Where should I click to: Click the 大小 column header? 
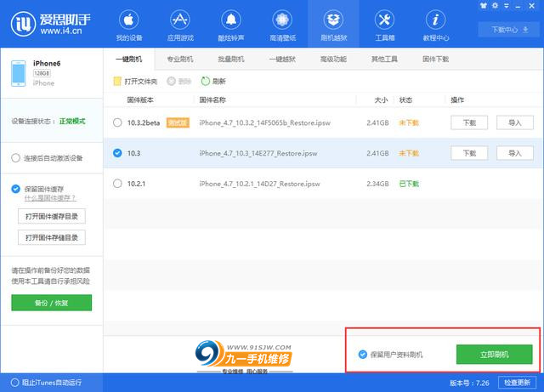pyautogui.click(x=381, y=100)
